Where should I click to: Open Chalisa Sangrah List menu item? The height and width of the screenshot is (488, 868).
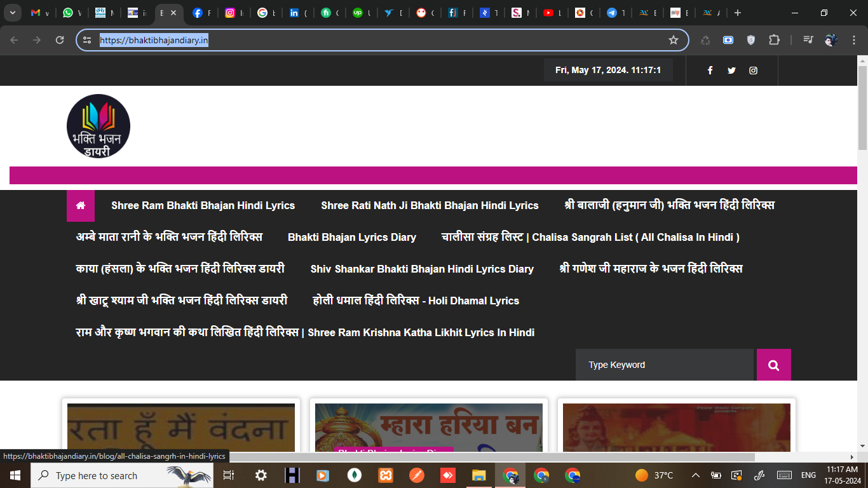[590, 237]
